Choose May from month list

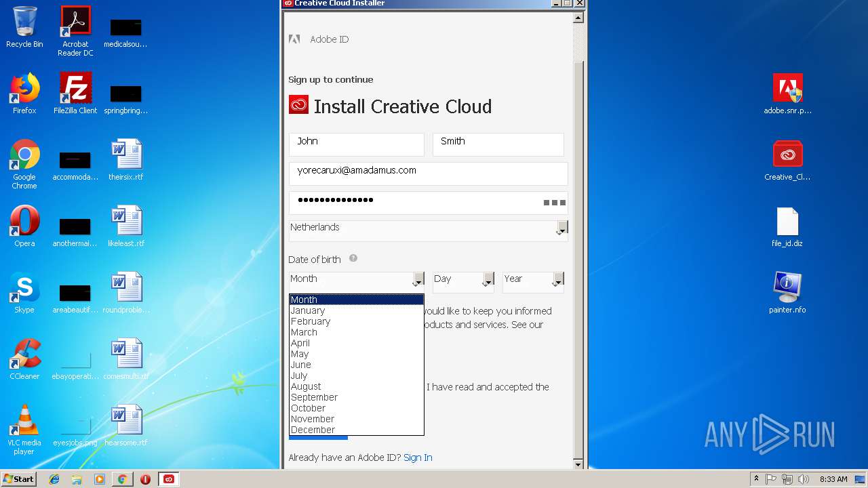click(357, 354)
